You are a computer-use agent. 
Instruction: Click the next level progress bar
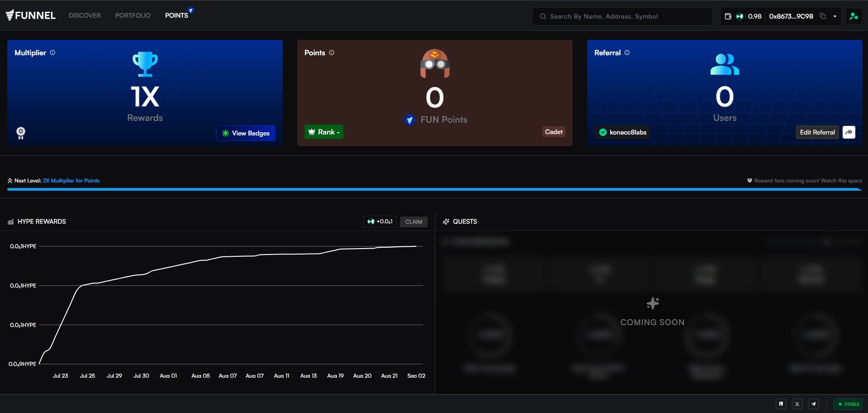434,189
